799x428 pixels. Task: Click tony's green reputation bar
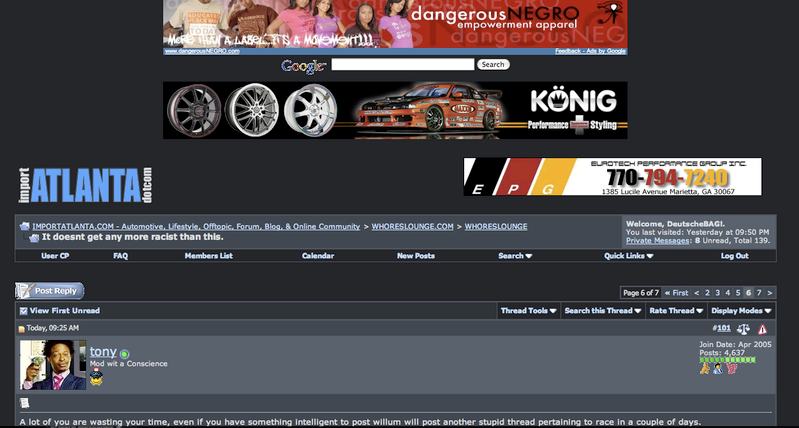(x=727, y=360)
